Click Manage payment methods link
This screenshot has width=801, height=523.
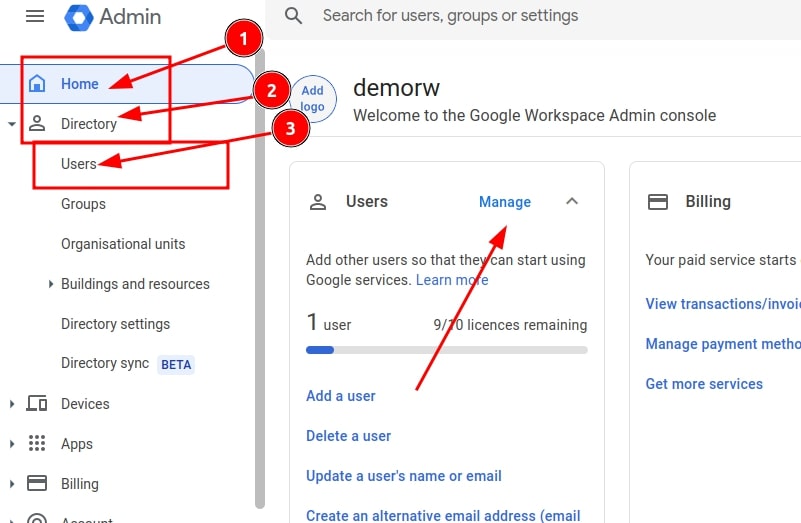723,344
